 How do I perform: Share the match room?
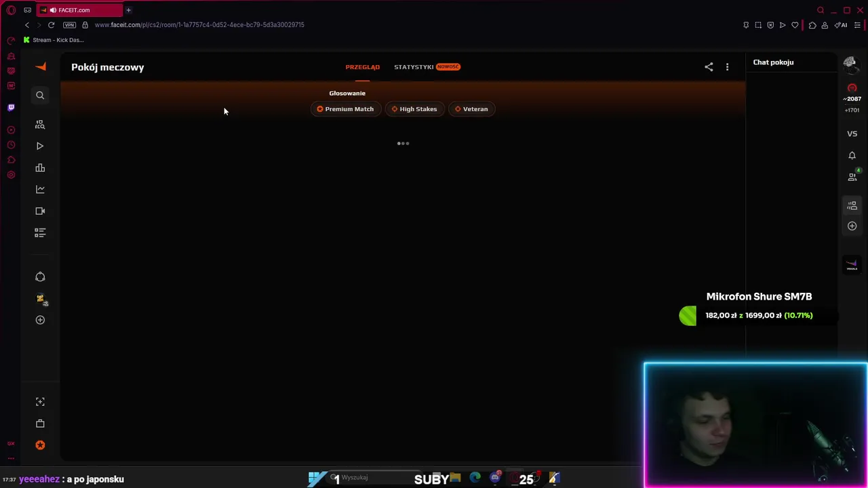[709, 67]
